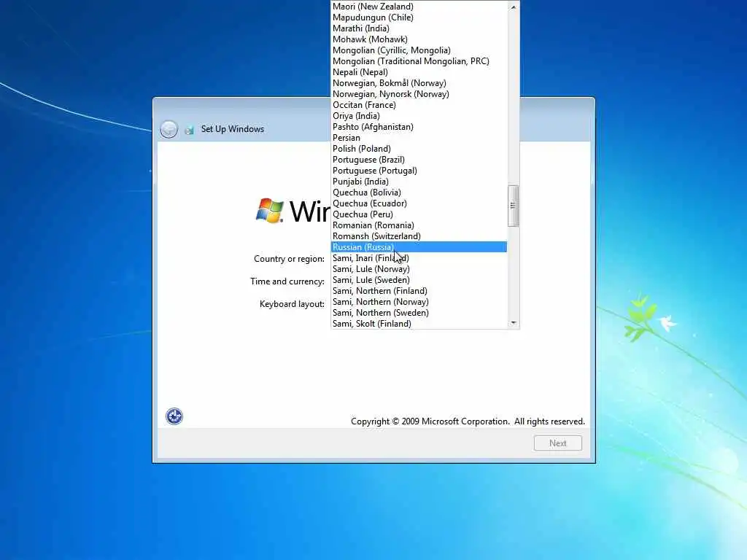Select Mohawk (Mohawk)
The image size is (747, 560).
pos(419,39)
